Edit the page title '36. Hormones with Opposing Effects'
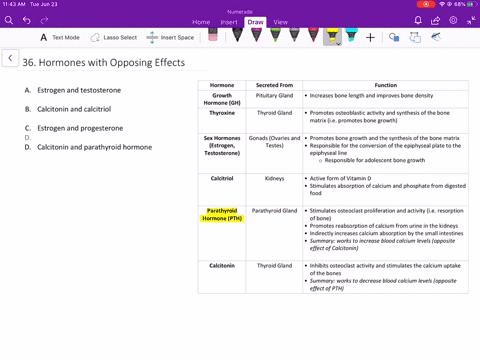The width and height of the screenshot is (480, 360). pyautogui.click(x=104, y=62)
